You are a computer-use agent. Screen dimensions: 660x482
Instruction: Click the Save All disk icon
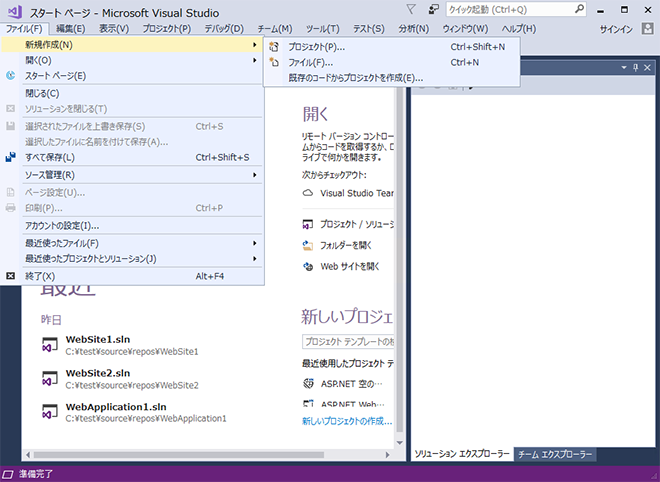(11, 157)
